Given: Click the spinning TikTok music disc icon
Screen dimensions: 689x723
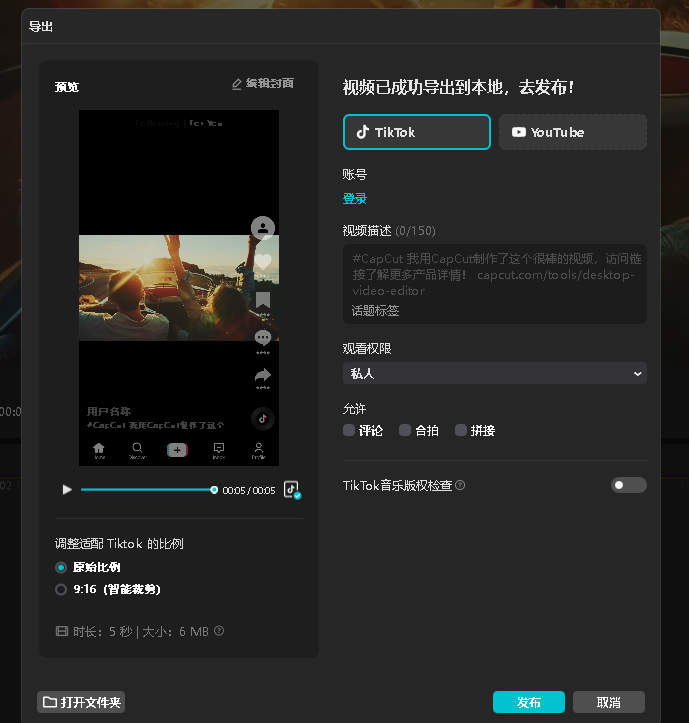Looking at the screenshot, I should click(x=263, y=419).
